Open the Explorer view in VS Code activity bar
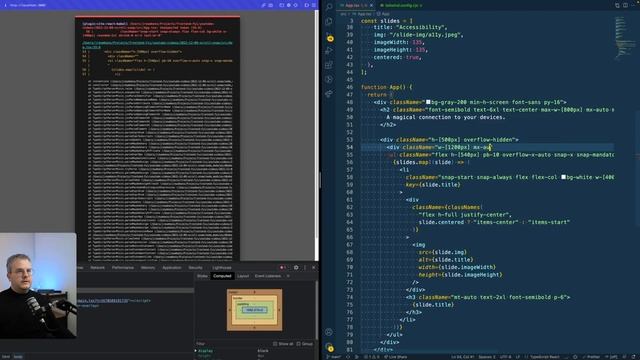 [329, 21]
